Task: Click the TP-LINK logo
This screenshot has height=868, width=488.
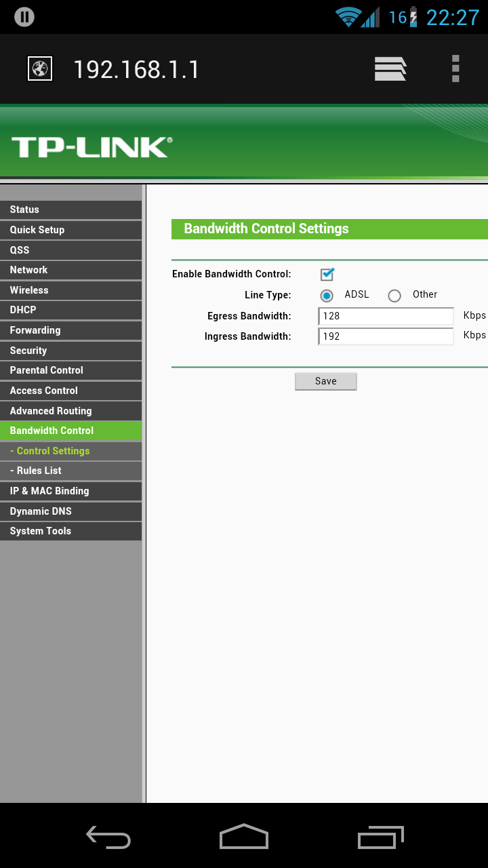Action: coord(91,147)
